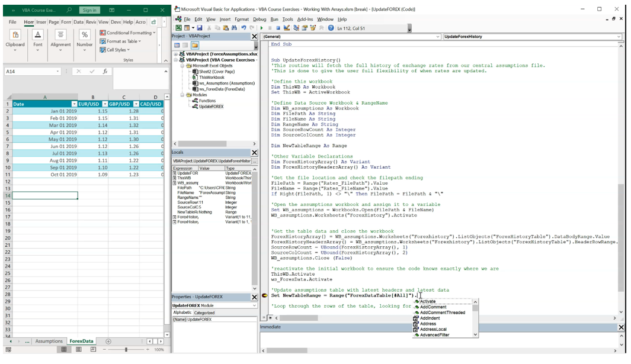Open the Debug menu in VBA editor
Viewport: 631px width, 364px height.
pyautogui.click(x=259, y=20)
